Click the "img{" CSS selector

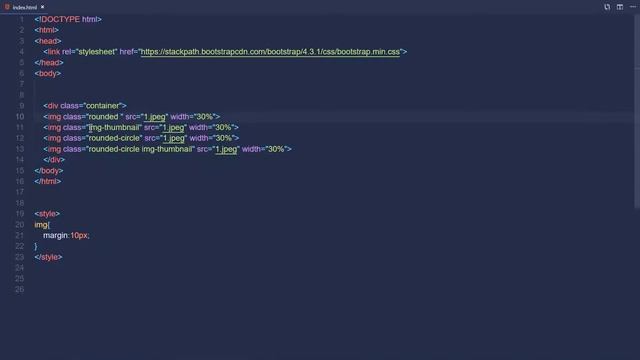point(42,224)
